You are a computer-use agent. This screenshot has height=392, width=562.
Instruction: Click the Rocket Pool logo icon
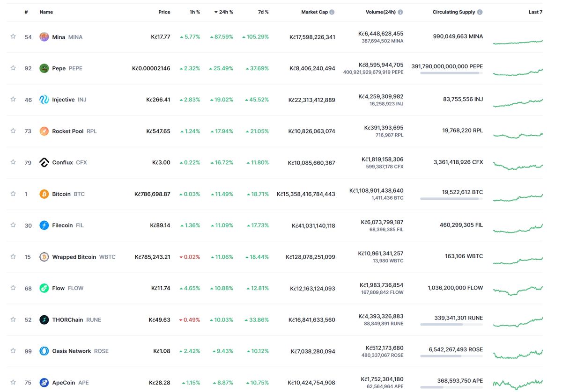[x=44, y=131]
